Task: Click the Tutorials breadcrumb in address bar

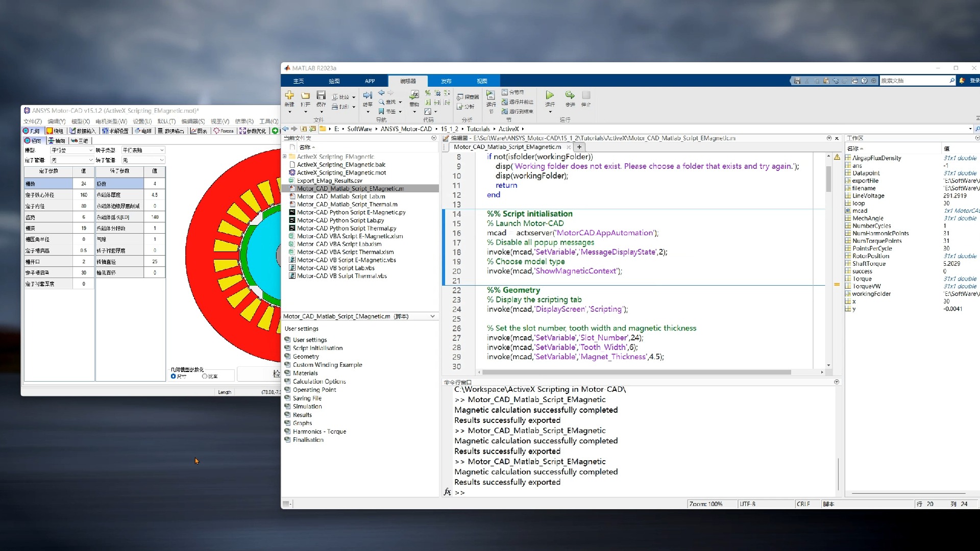Action: point(478,129)
